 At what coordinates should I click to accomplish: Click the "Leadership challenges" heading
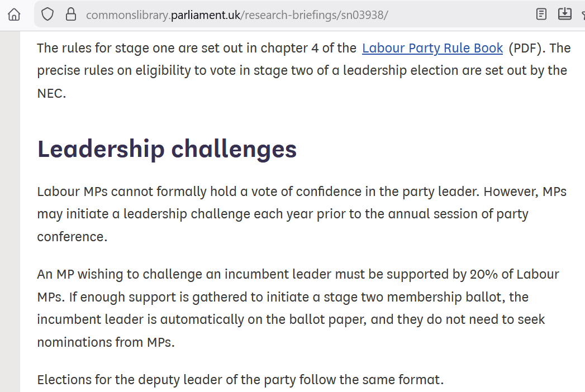167,149
